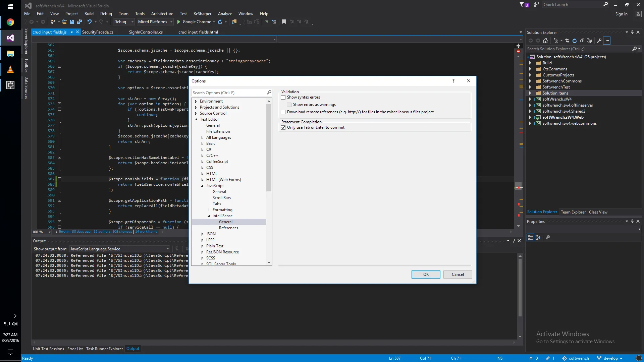Click the Home icon in Solution Explorer
The width and height of the screenshot is (644, 362).
click(x=545, y=41)
